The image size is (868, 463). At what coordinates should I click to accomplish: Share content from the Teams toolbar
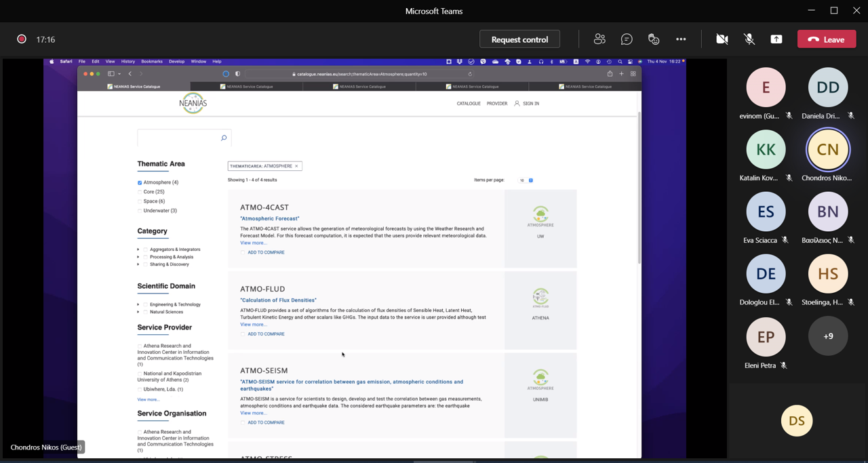click(x=776, y=39)
